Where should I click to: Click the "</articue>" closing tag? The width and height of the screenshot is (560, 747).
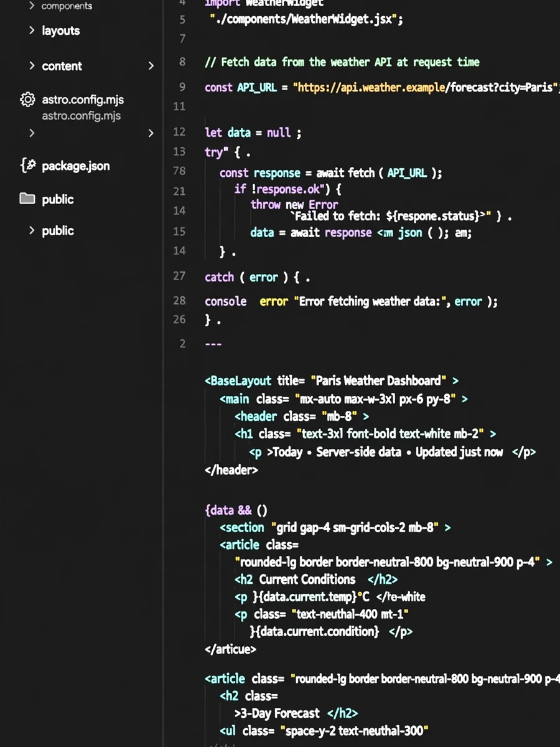[230, 649]
